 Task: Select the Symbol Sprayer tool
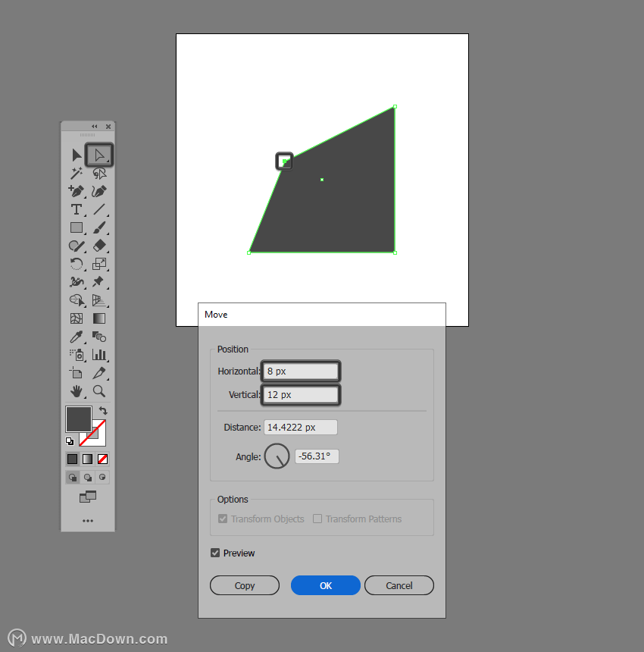(x=77, y=355)
